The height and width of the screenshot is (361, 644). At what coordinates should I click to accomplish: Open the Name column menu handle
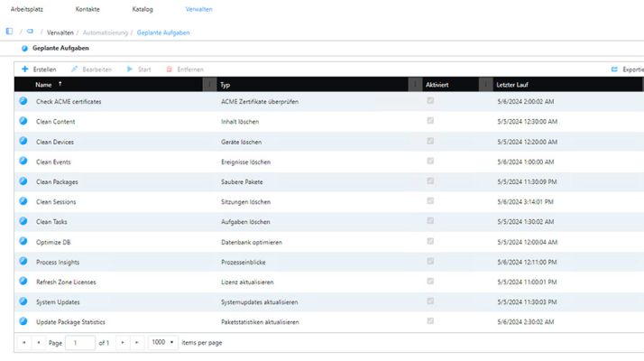209,84
